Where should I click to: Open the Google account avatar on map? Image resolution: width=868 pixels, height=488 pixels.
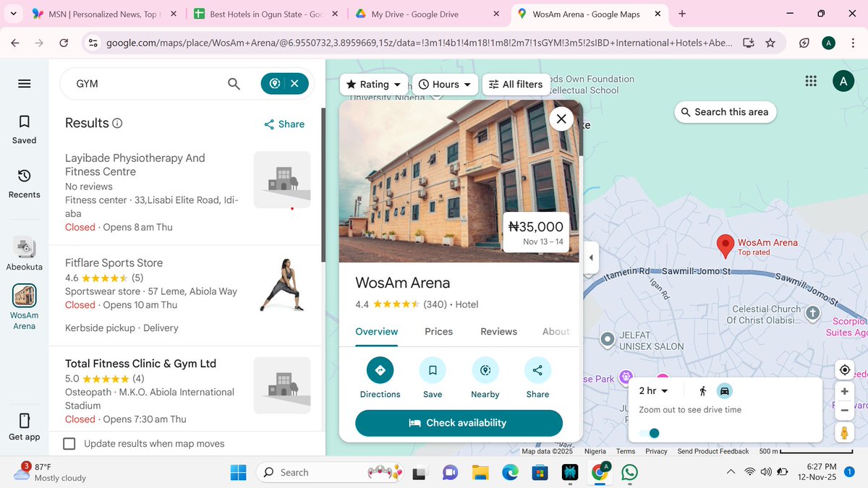(843, 82)
